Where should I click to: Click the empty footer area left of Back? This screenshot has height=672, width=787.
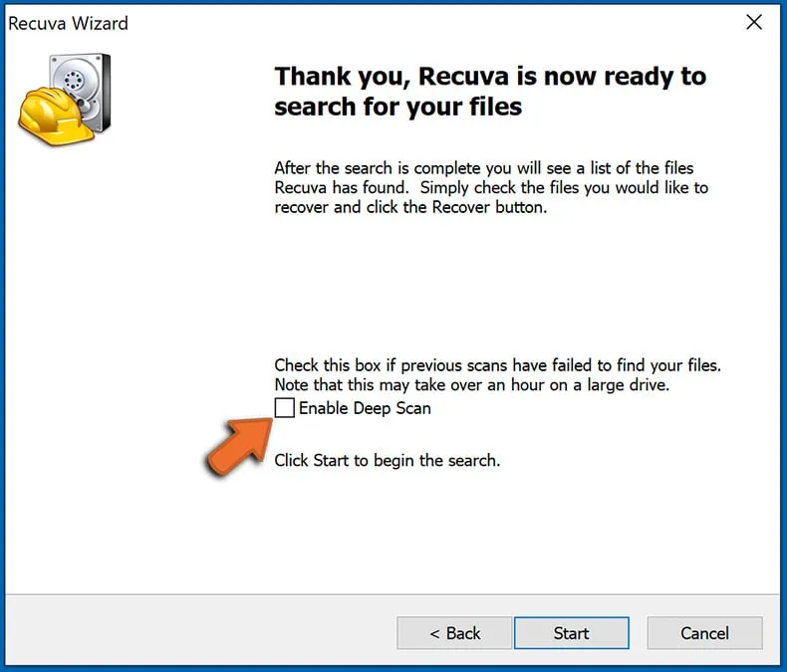[199, 633]
